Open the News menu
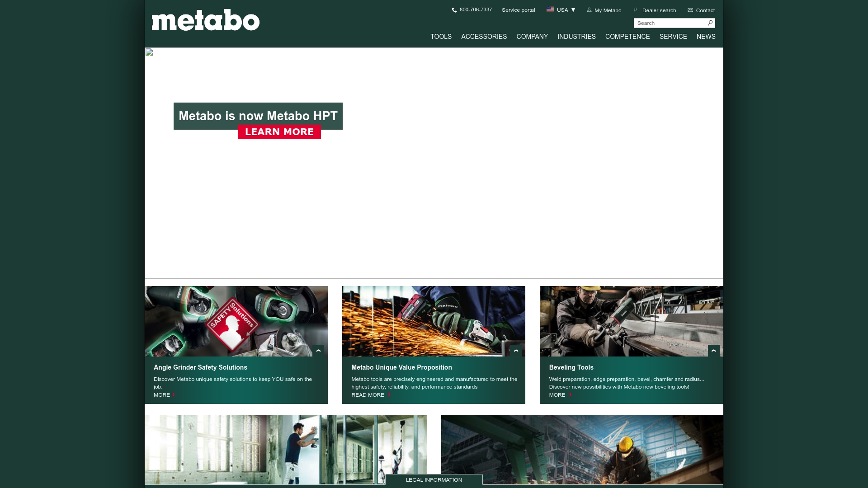 click(x=706, y=37)
